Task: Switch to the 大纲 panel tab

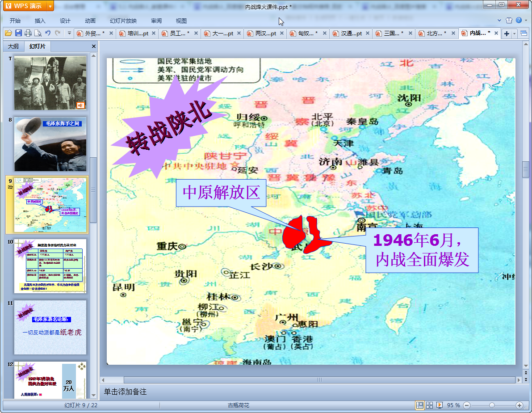Action: (13, 46)
